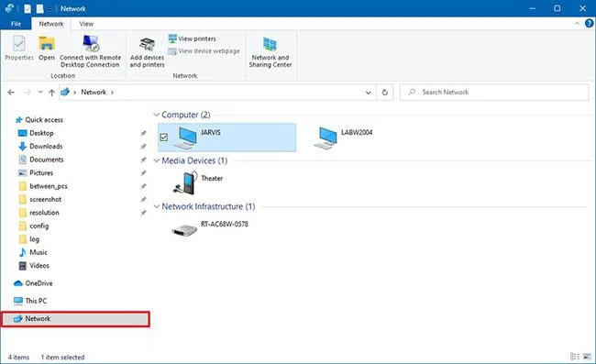Click the Properties icon in title bar
The image size is (596, 364).
click(28, 8)
